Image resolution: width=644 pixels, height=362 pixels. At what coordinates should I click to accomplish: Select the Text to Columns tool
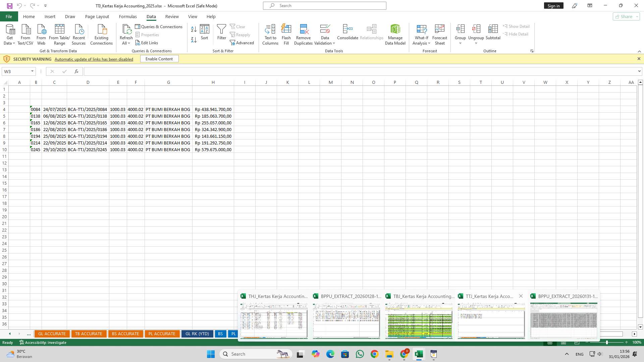[x=270, y=34]
